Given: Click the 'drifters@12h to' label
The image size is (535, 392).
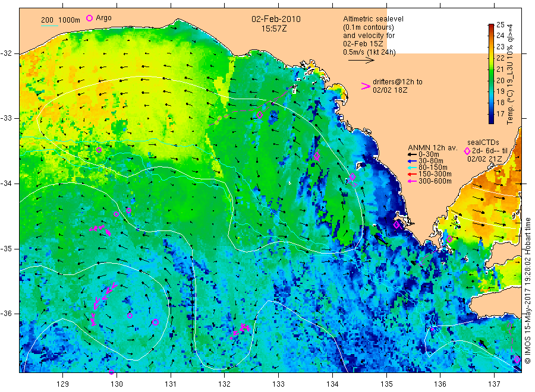Looking at the screenshot, I should (398, 82).
